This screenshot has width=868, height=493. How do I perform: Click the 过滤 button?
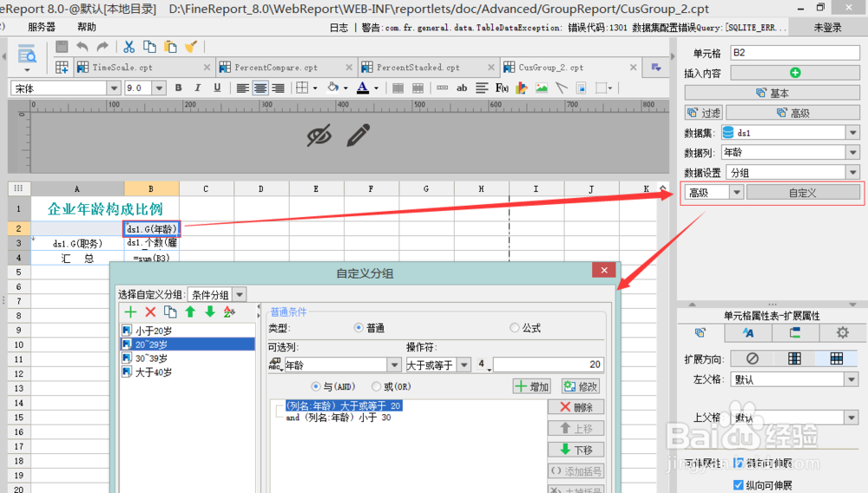(x=704, y=113)
